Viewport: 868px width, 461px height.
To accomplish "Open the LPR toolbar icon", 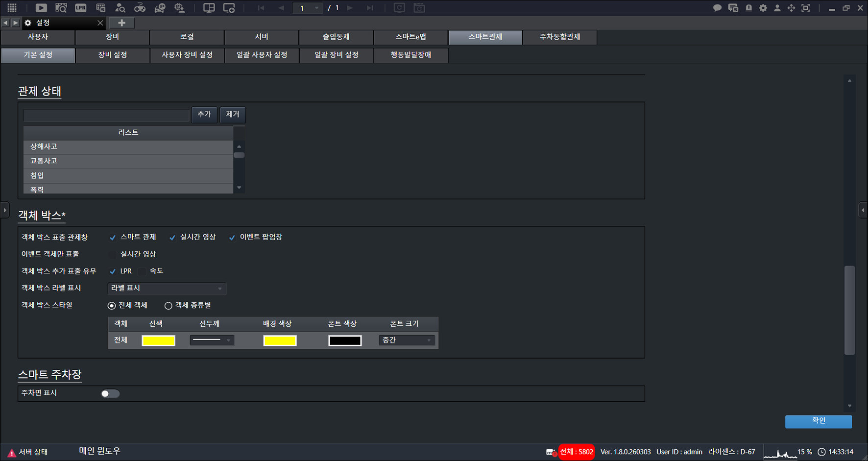I will point(81,8).
